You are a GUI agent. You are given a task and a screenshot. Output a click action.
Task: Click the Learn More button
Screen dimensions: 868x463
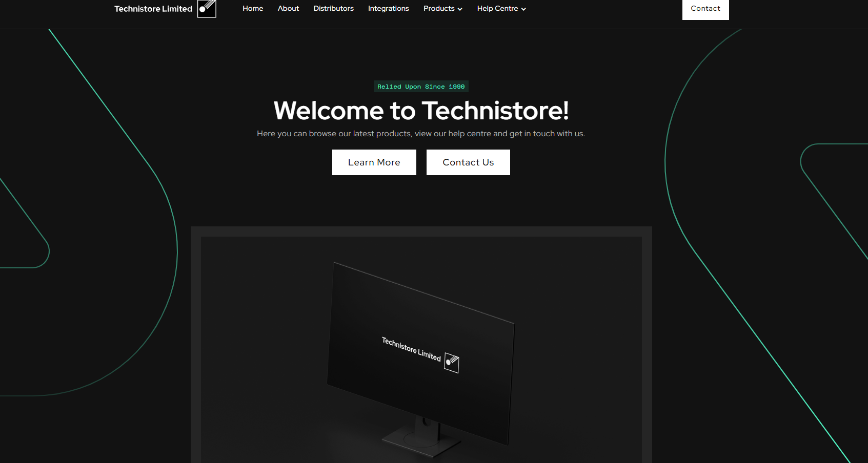coord(374,162)
